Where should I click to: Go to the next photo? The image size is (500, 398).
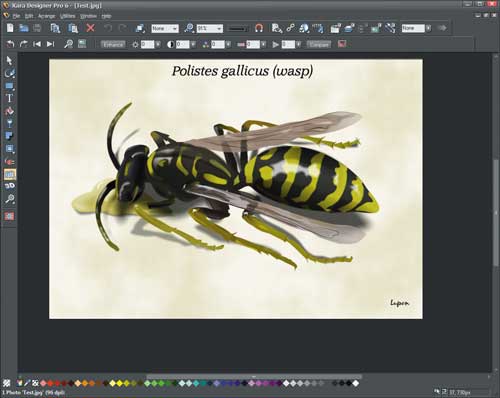click(x=50, y=44)
